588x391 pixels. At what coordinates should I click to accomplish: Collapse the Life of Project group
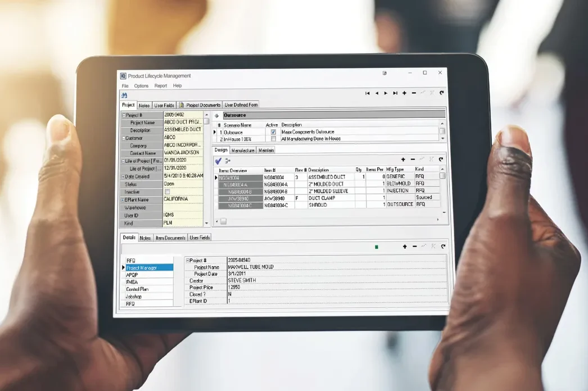point(123,161)
